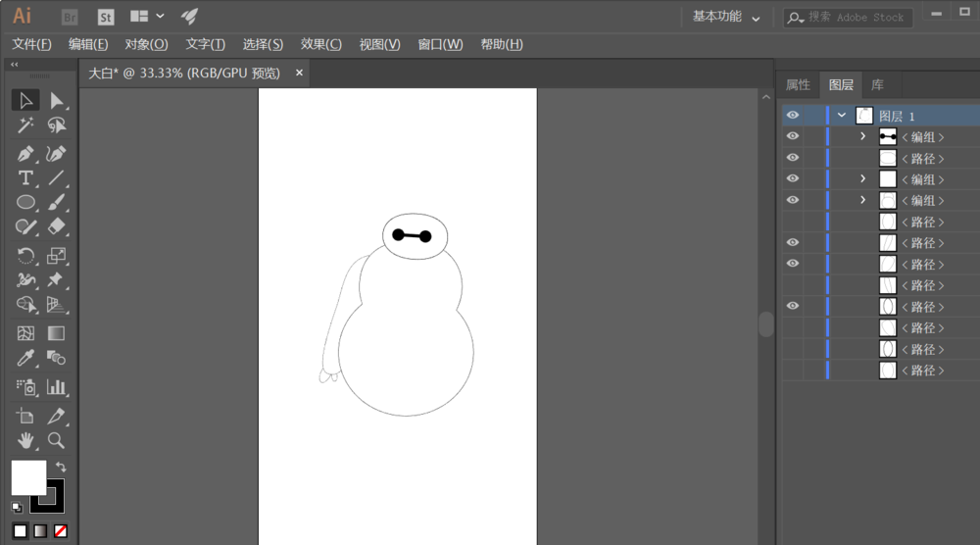Set paint to None (red slash)
Screen dimensions: 980x545
(x=61, y=531)
